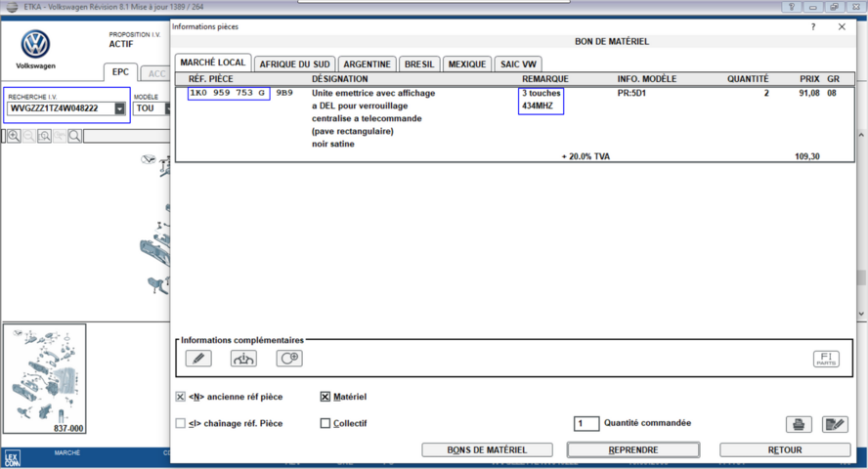
Task: Open the FI Parts icon
Action: click(x=826, y=359)
